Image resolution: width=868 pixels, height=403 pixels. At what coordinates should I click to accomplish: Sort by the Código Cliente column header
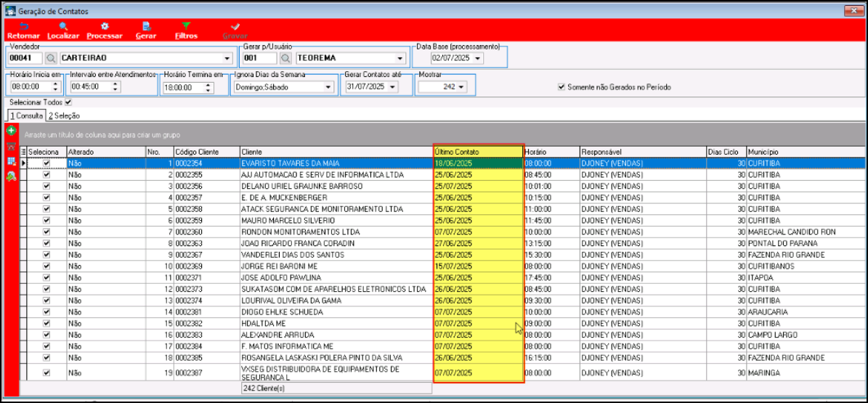(x=206, y=152)
